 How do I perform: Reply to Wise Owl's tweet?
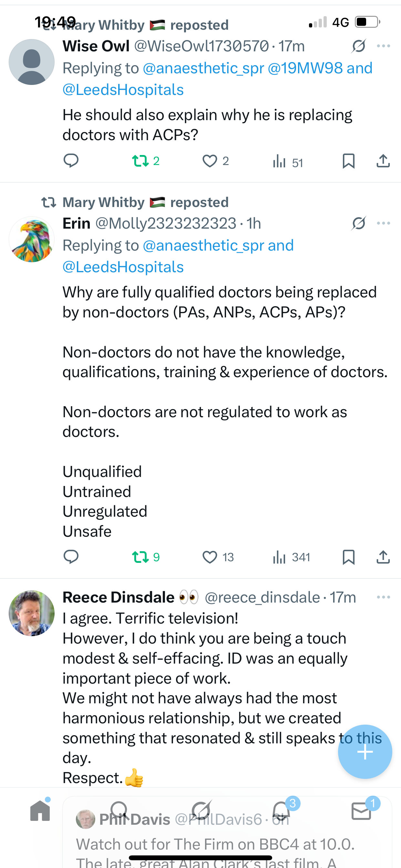point(71,161)
